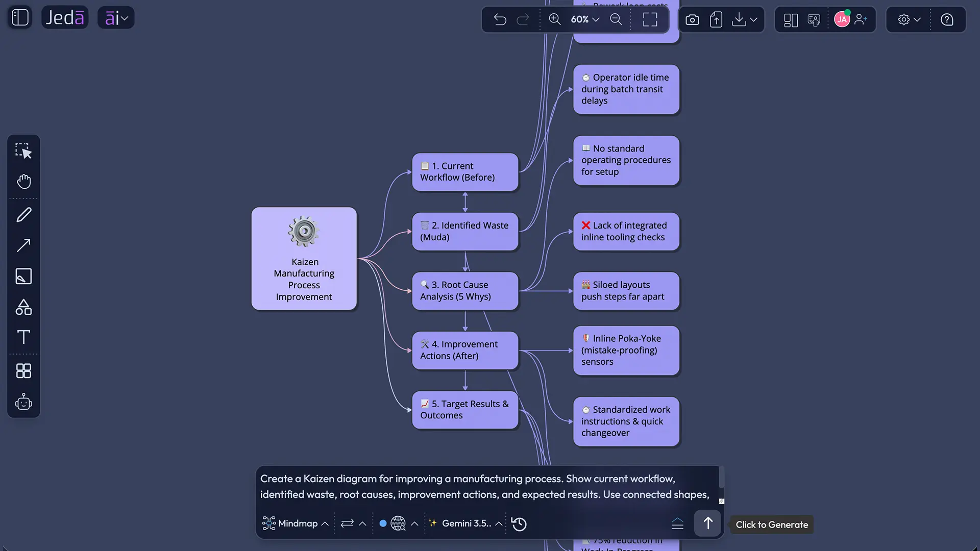Open the presentation slides icon

pyautogui.click(x=814, y=20)
